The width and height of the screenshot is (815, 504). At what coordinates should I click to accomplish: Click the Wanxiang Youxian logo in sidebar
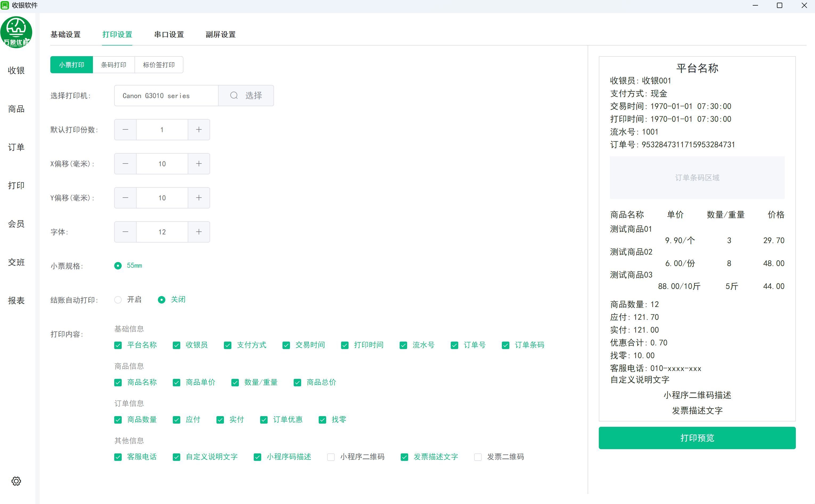[x=16, y=32]
